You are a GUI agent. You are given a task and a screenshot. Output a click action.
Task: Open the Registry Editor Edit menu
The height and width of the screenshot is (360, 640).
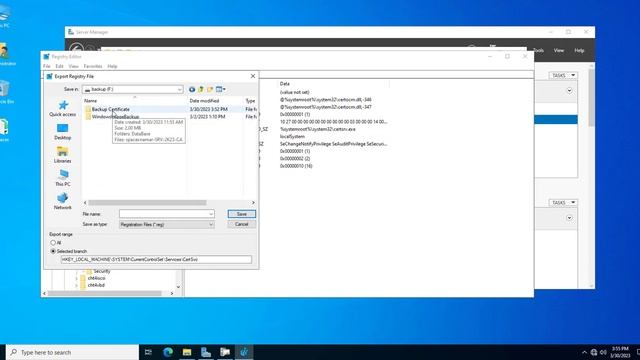(60, 67)
